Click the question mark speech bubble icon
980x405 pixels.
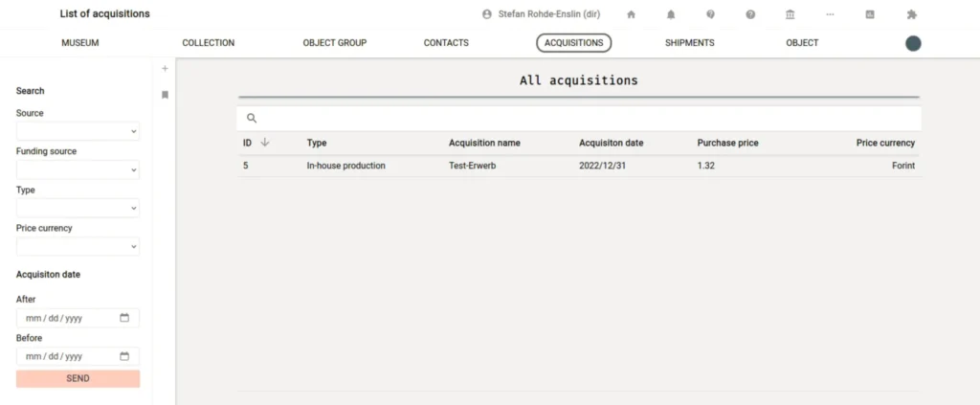click(711, 14)
